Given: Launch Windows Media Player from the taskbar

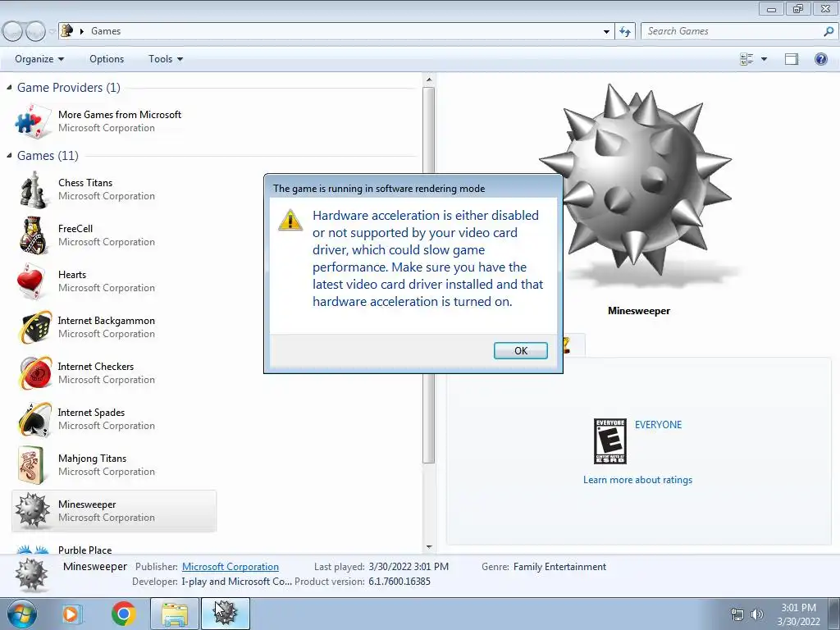Looking at the screenshot, I should pyautogui.click(x=71, y=614).
